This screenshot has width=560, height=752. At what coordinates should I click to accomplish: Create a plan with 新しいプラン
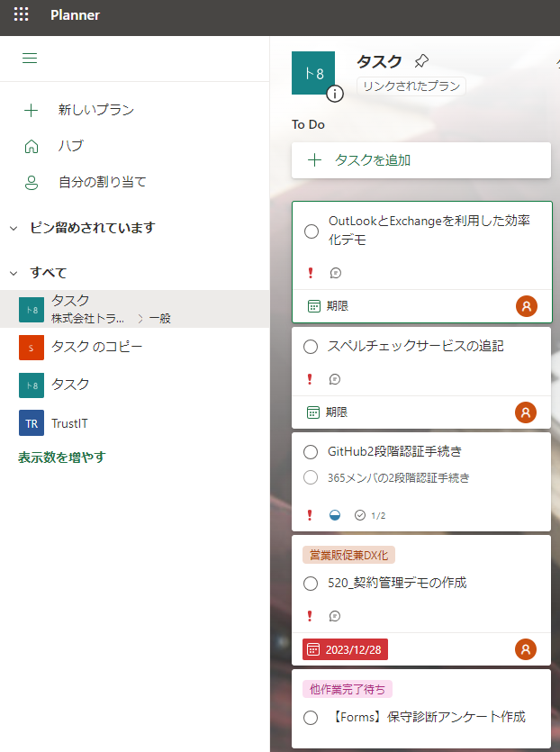(95, 110)
